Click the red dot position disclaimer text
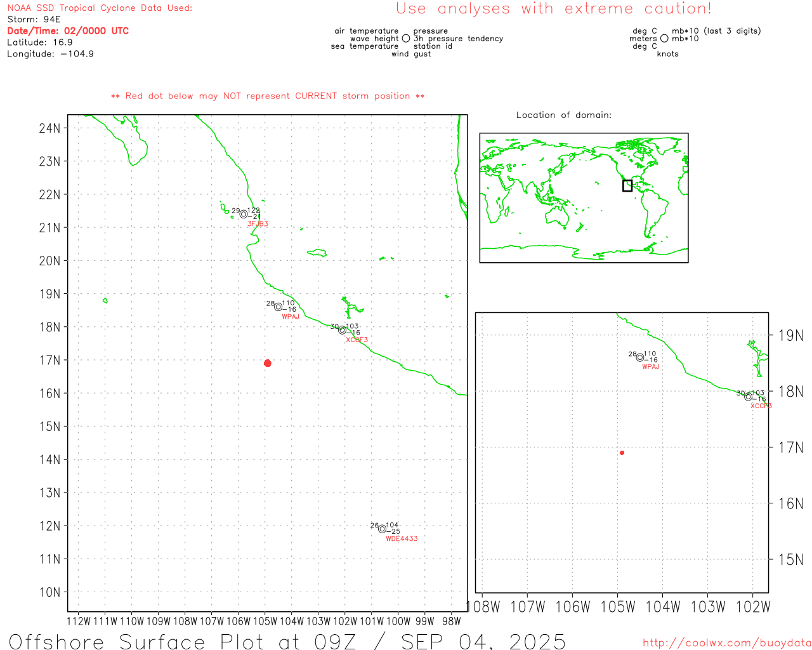This screenshot has height=650, width=812. (268, 96)
